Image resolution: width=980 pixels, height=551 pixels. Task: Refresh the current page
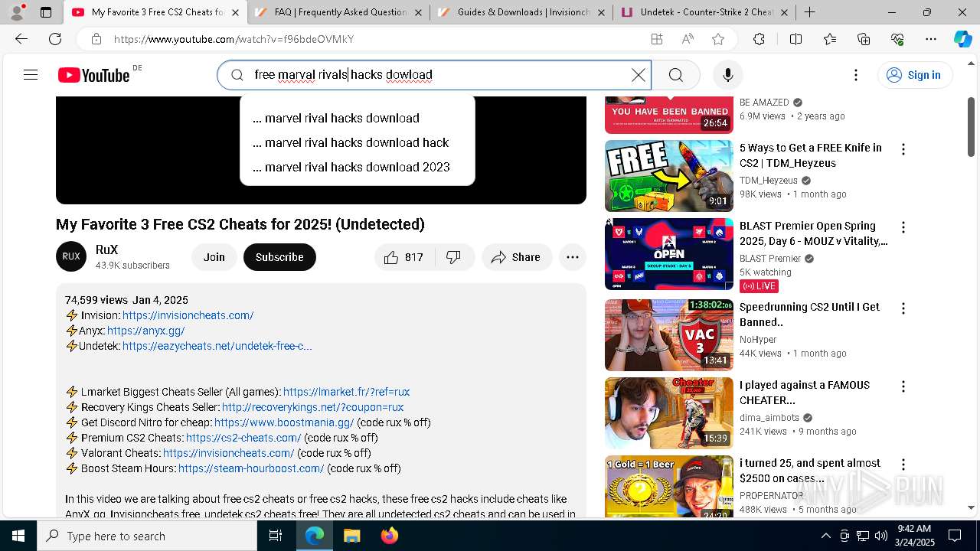click(55, 39)
